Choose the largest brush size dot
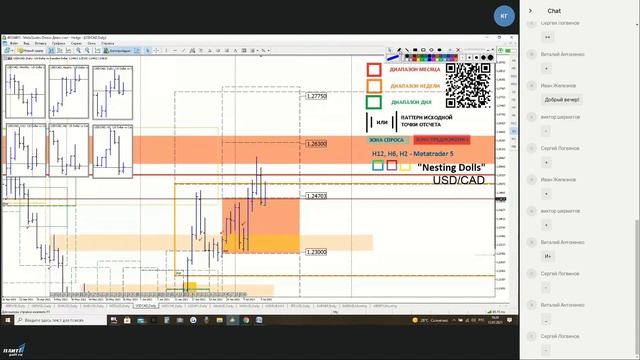The image size is (640, 360). click(491, 58)
